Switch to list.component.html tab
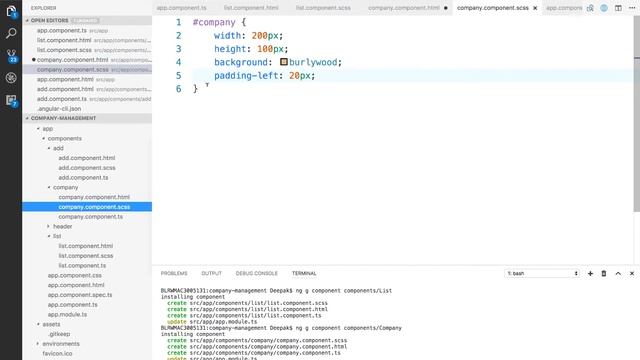Screen dimensions: 640x360 pyautogui.click(x=251, y=8)
